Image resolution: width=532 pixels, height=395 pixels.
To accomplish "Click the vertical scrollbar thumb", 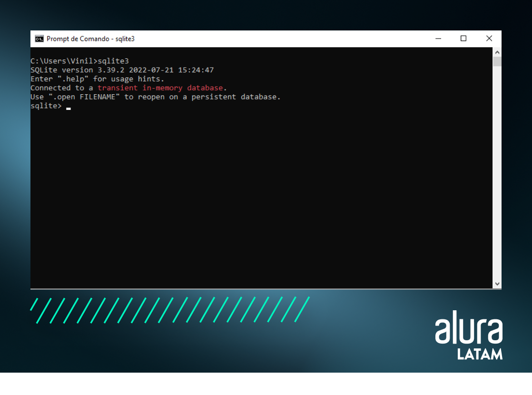I will coord(497,61).
